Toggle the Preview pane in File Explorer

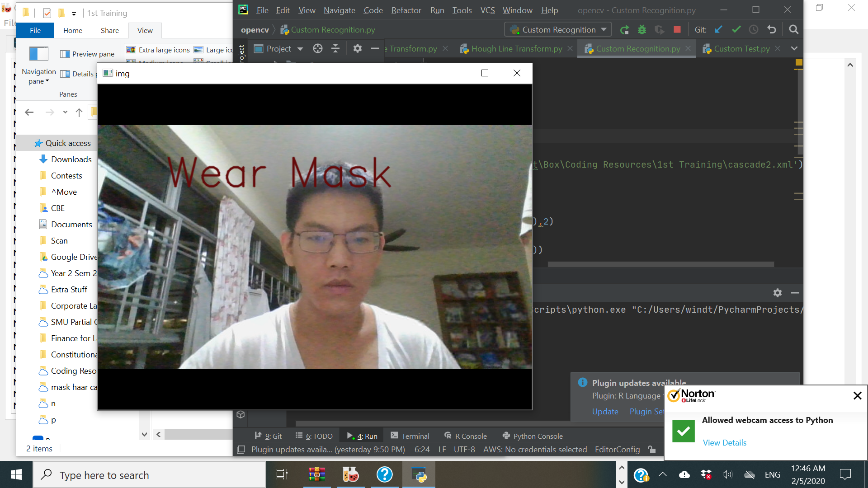click(87, 54)
